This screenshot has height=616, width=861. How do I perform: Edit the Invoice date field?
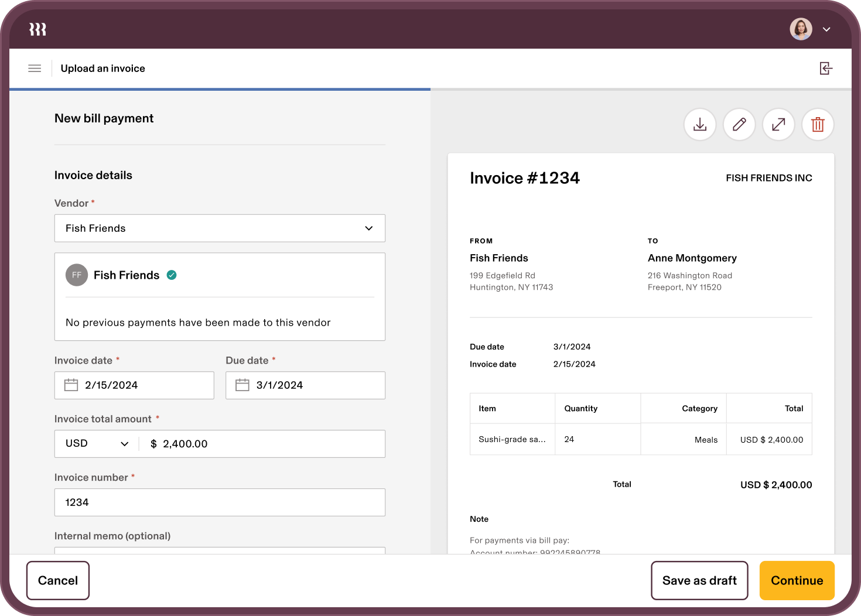point(134,385)
